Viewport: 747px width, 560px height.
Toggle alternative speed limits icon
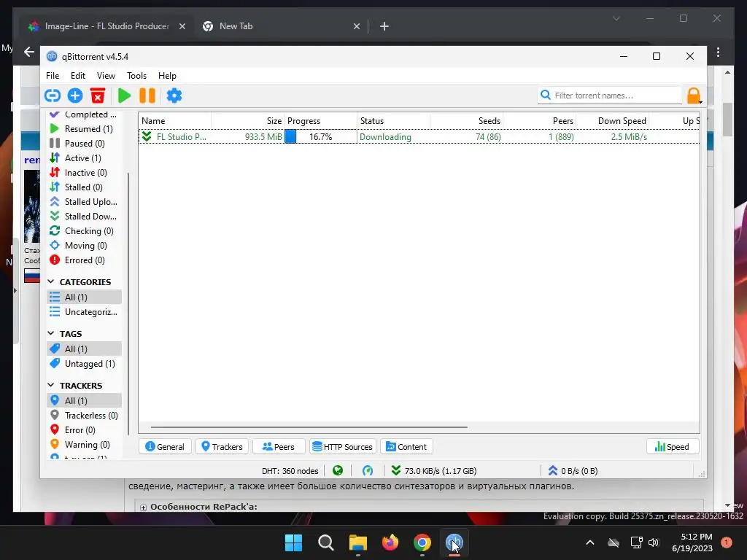pyautogui.click(x=368, y=471)
